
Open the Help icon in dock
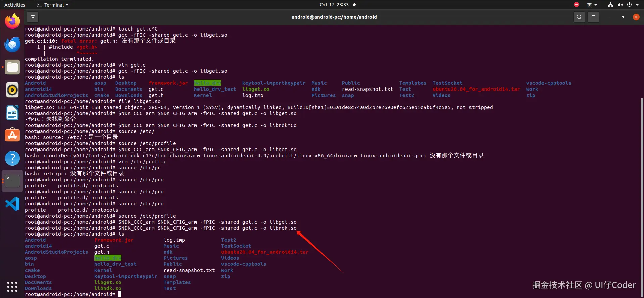click(12, 158)
